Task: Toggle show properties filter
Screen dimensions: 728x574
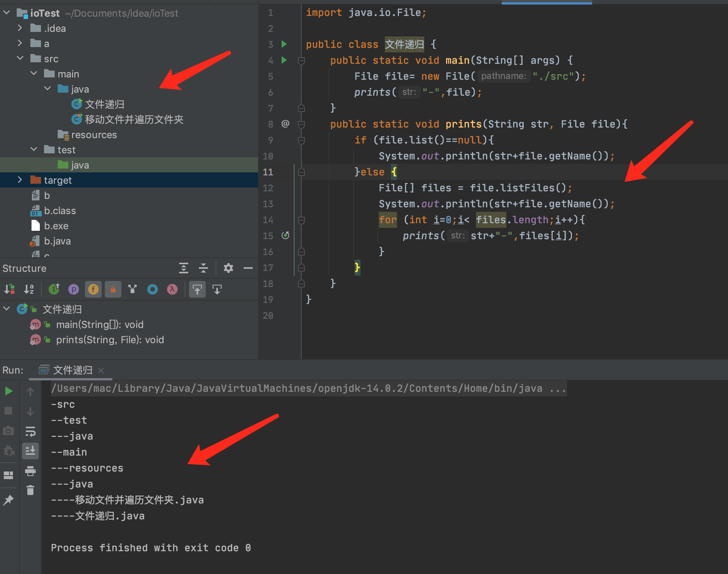Action: 74,289
